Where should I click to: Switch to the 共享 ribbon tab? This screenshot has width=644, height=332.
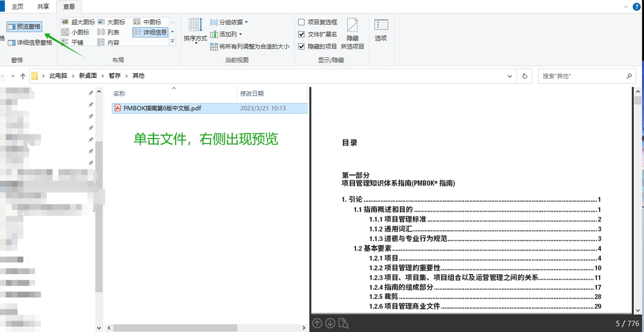(43, 7)
